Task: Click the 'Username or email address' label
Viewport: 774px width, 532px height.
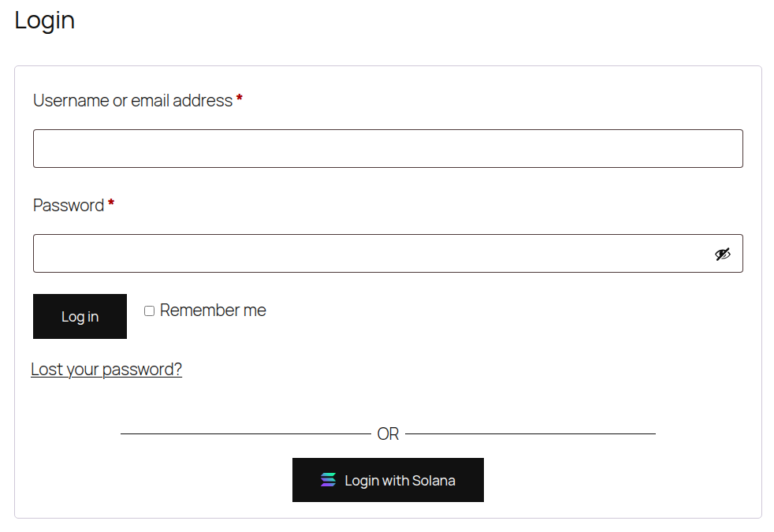Action: 132,101
